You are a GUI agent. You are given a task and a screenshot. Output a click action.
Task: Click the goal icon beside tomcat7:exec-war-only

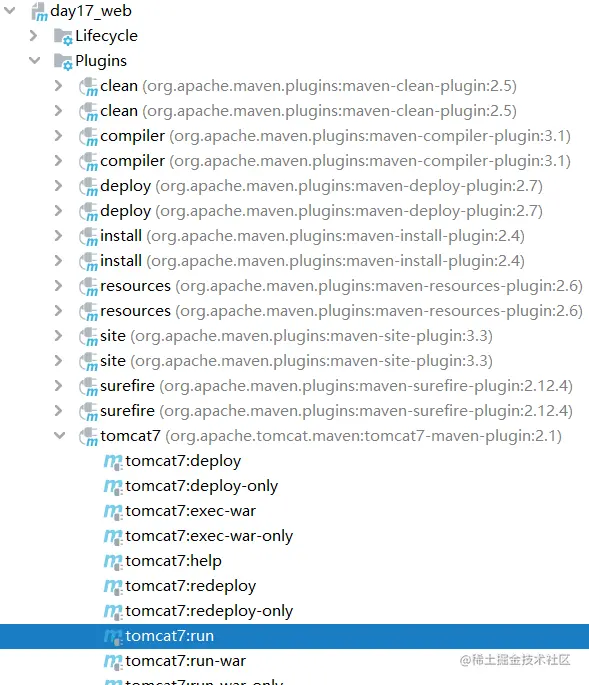coord(113,536)
